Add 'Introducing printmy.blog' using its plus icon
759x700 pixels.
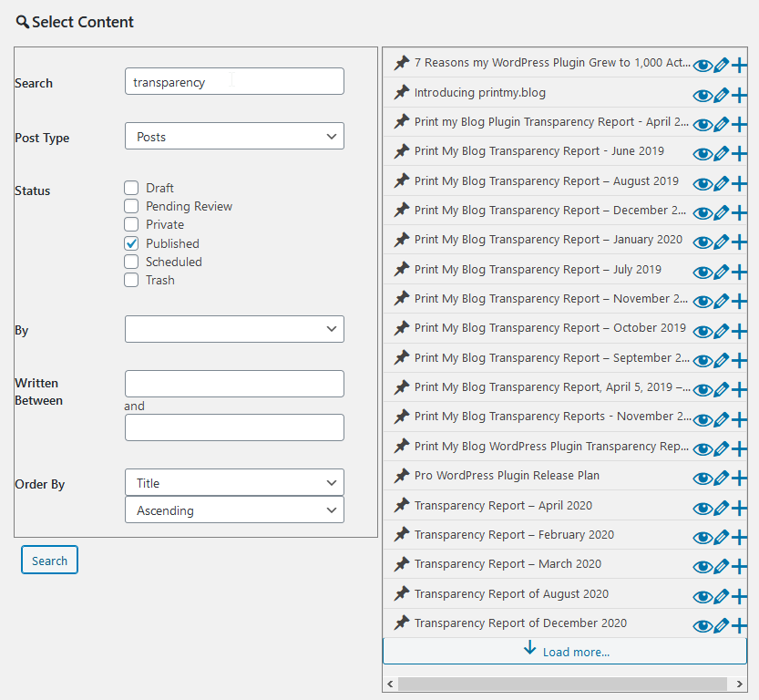coord(739,96)
